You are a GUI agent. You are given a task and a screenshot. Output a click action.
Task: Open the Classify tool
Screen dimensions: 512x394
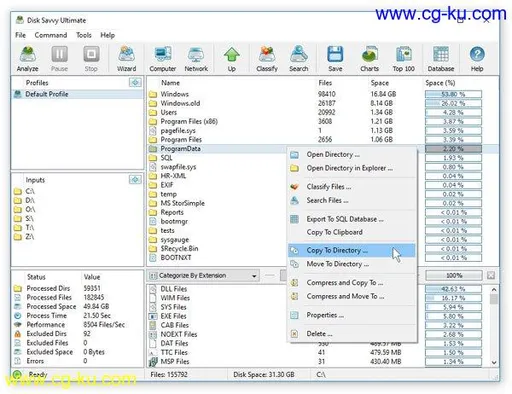(x=267, y=59)
